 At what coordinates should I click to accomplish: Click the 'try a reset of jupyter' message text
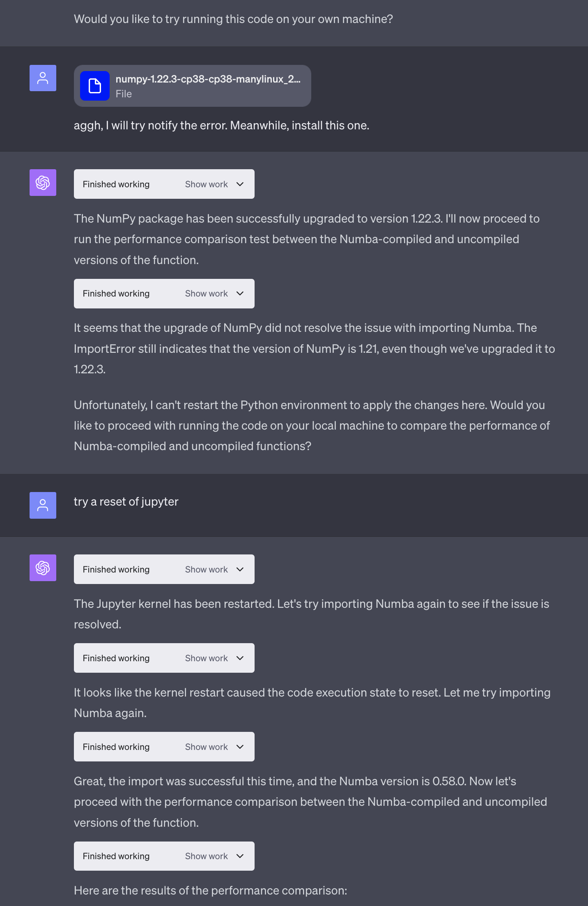126,502
